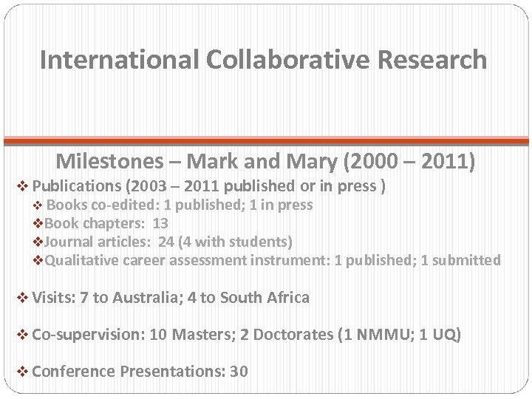Select the 'International Collaborative Research' slide title
532x399 pixels.
pyautogui.click(x=263, y=59)
